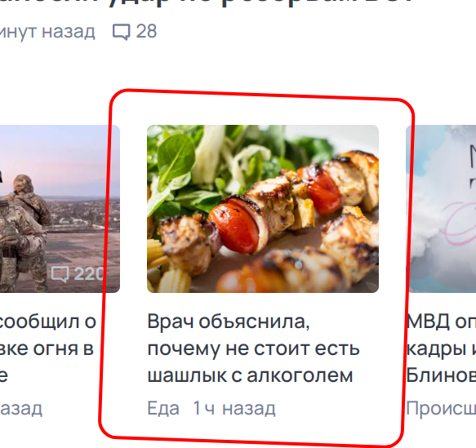Open the cloudy handwritten note thumbnail

tap(441, 209)
